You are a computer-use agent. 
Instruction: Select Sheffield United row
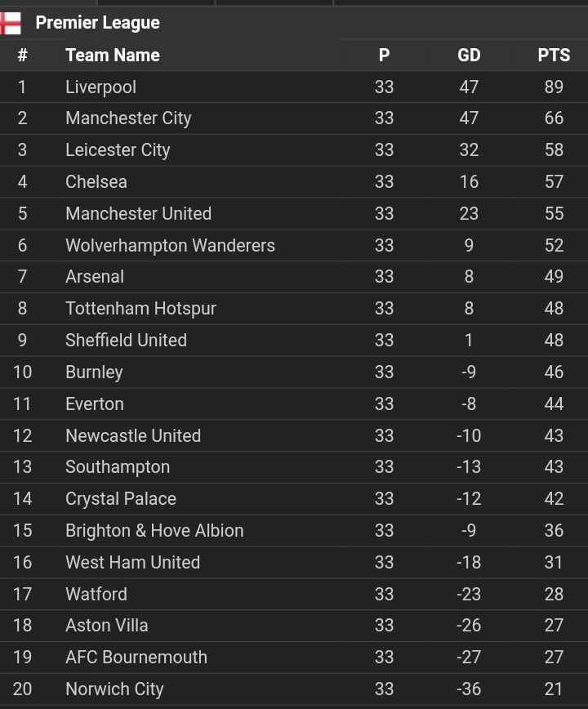(126, 341)
